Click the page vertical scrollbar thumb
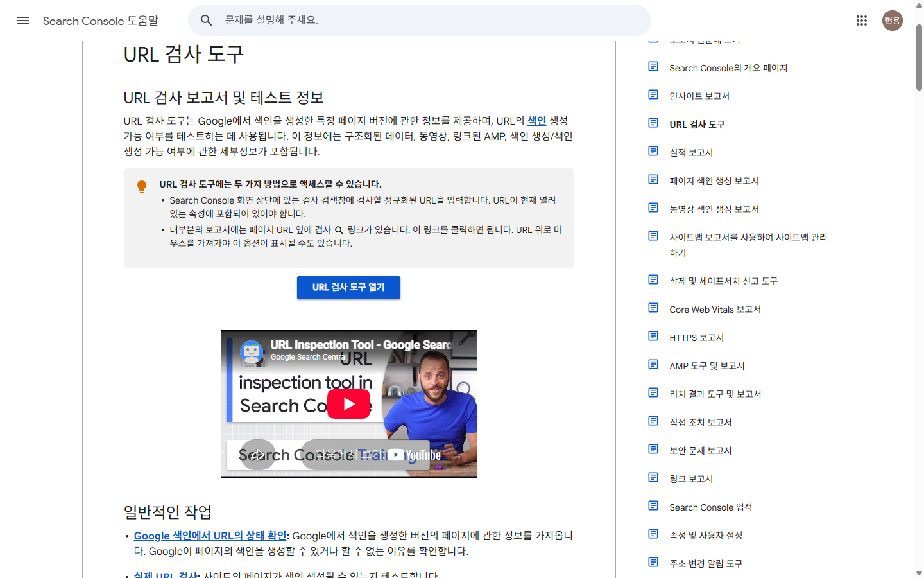 919,58
